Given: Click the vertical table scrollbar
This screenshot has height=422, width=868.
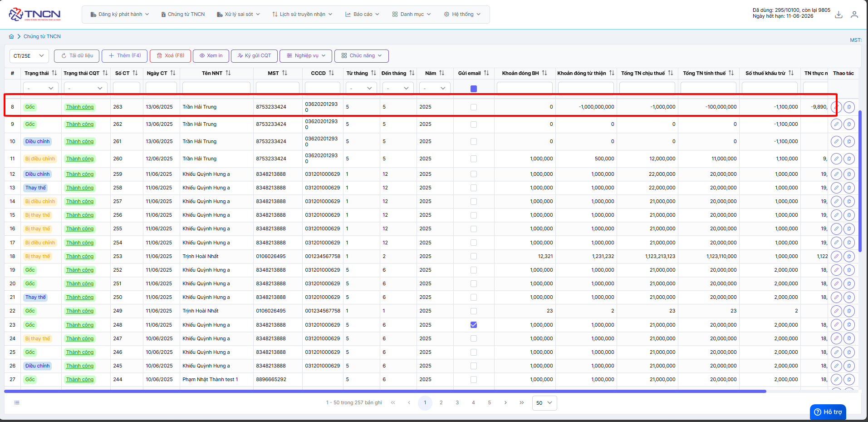Looking at the screenshot, I should tap(860, 182).
